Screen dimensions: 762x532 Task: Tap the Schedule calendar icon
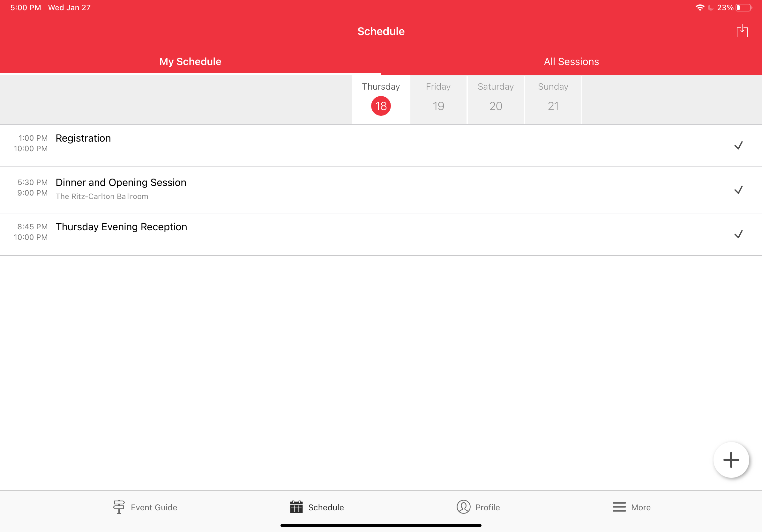(x=296, y=507)
